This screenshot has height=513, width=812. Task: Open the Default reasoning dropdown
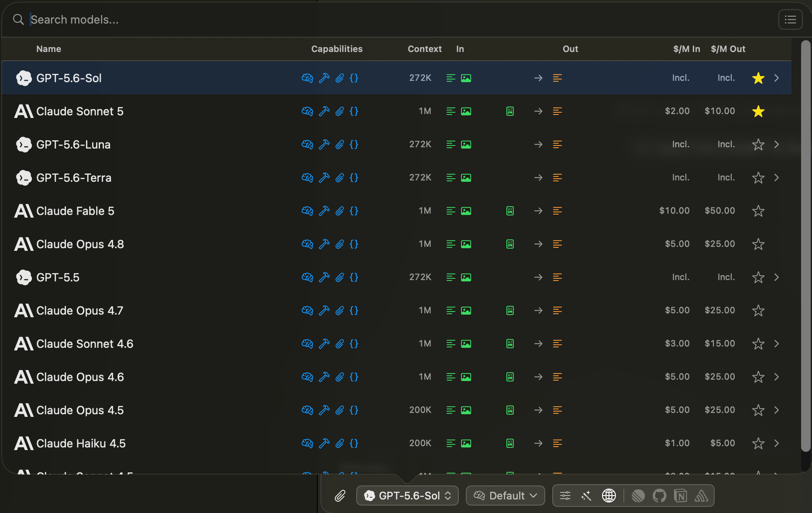point(506,496)
